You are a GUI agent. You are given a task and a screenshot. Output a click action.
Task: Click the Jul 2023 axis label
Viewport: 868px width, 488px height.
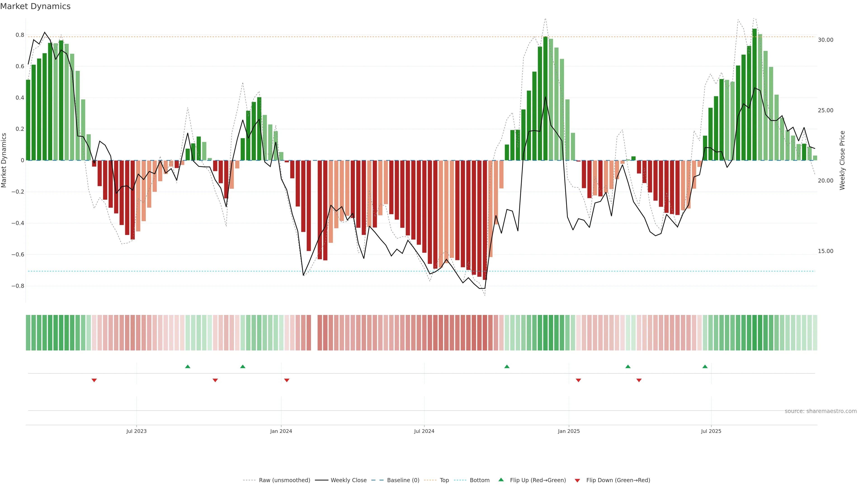137,431
